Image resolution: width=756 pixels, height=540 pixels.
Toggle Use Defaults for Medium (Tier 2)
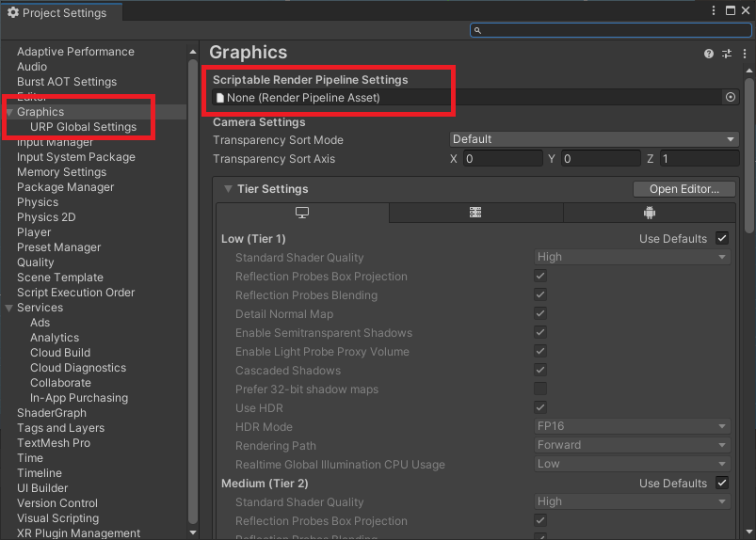pos(722,483)
